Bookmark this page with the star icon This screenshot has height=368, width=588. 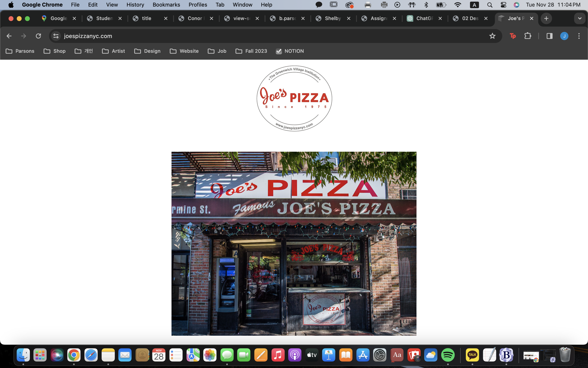492,36
